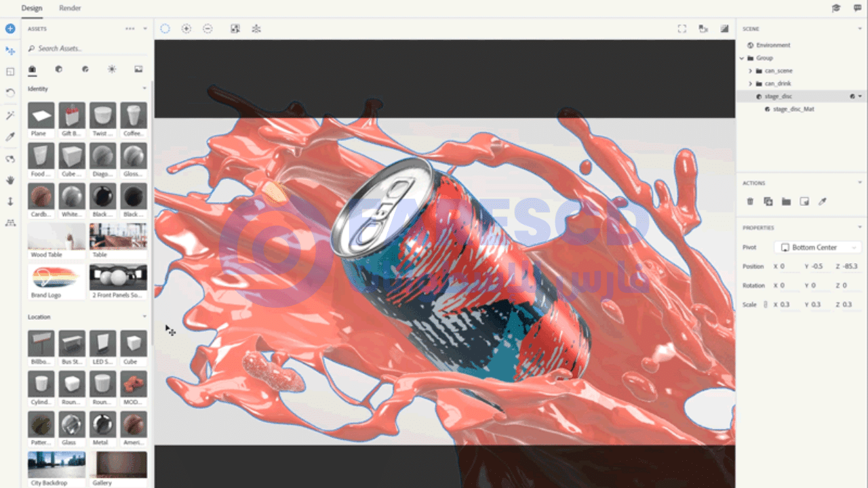The height and width of the screenshot is (488, 868).
Task: Select the Pan hand tool
Action: click(10, 180)
